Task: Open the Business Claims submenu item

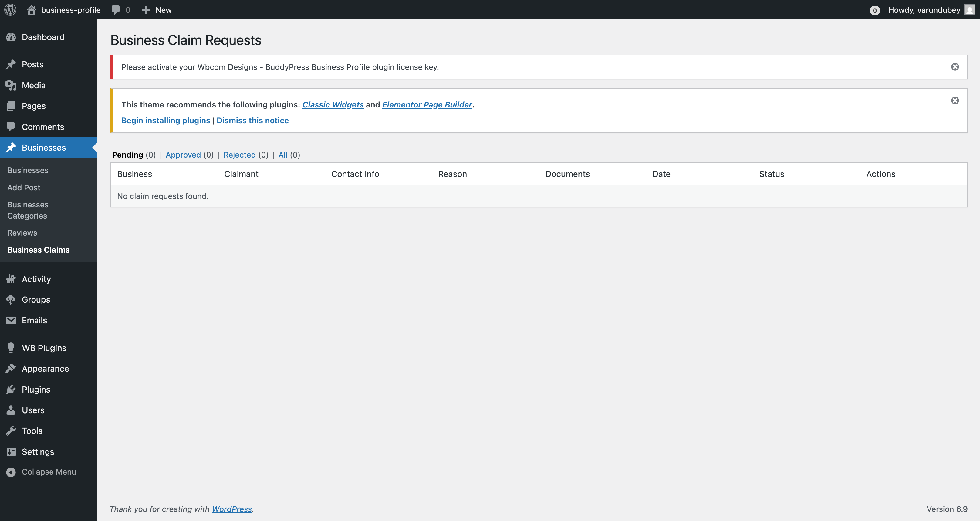Action: [39, 250]
